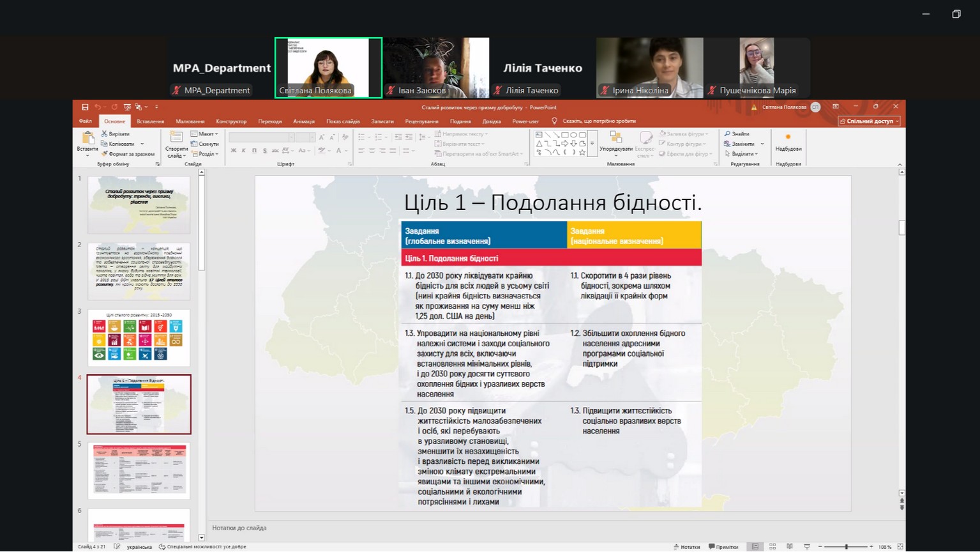Open the Arrange (Упорядкувати) tool
The width and height of the screenshot is (980, 552).
coord(616,141)
